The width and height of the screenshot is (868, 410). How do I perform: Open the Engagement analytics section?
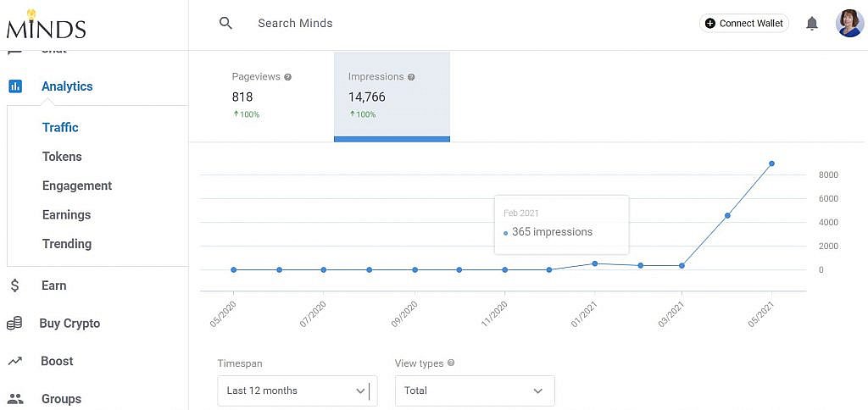coord(77,186)
